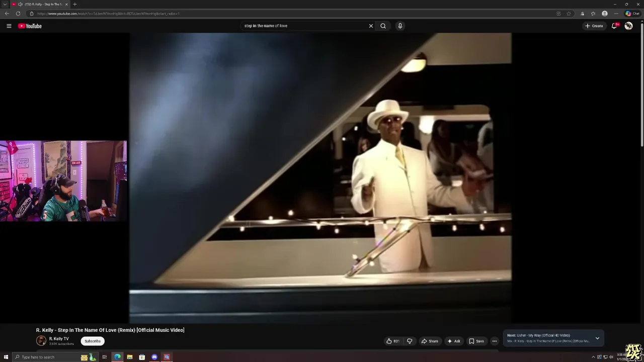Image resolution: width=644 pixels, height=362 pixels.
Task: Show hidden system tray icons
Action: pos(593,357)
